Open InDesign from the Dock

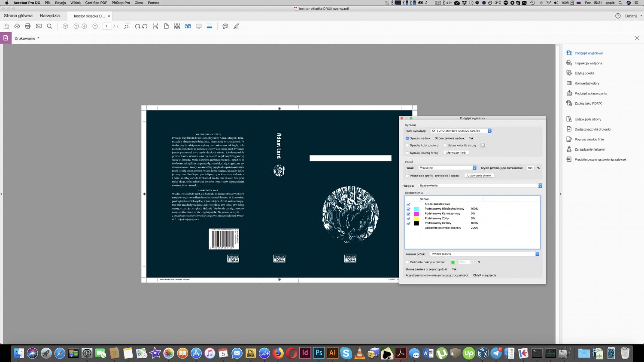click(x=305, y=353)
